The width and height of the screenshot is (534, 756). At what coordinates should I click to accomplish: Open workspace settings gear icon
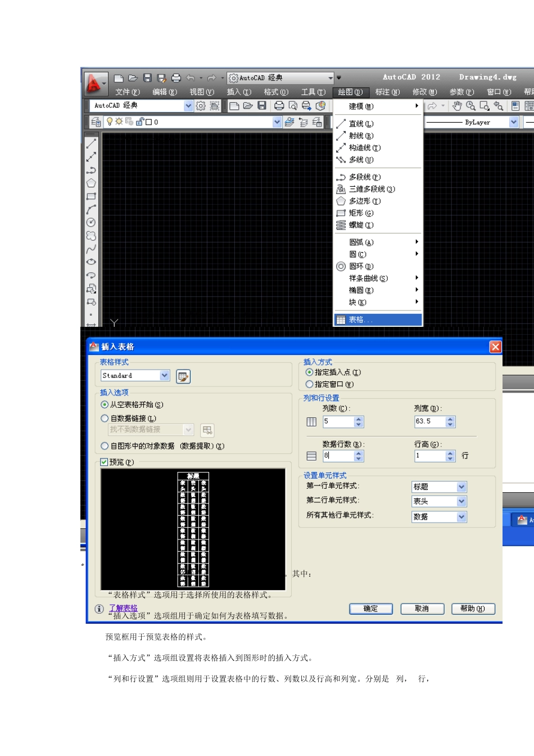(201, 106)
